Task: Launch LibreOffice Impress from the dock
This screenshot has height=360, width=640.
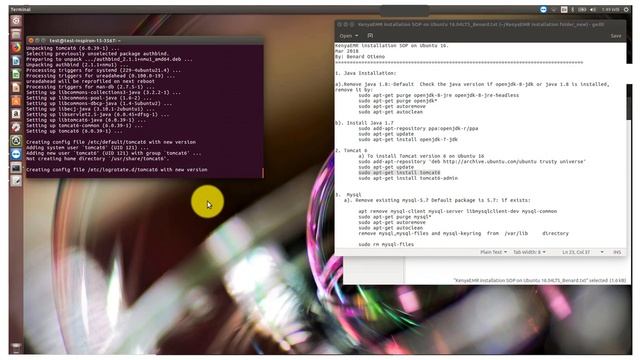Action: (16, 87)
